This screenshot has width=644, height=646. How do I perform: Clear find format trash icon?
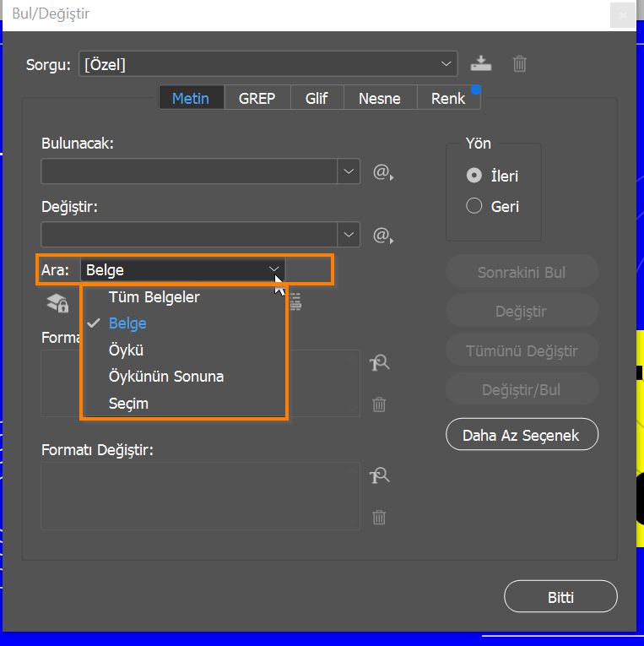[x=379, y=404]
